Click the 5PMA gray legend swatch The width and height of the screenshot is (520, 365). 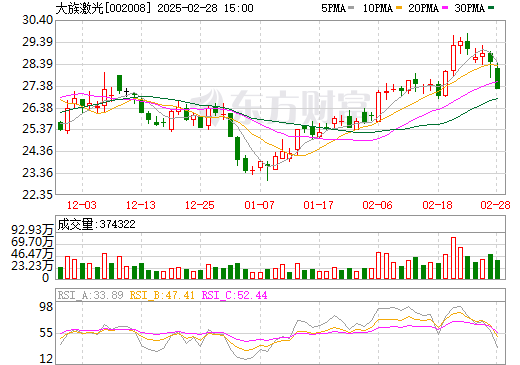point(351,8)
